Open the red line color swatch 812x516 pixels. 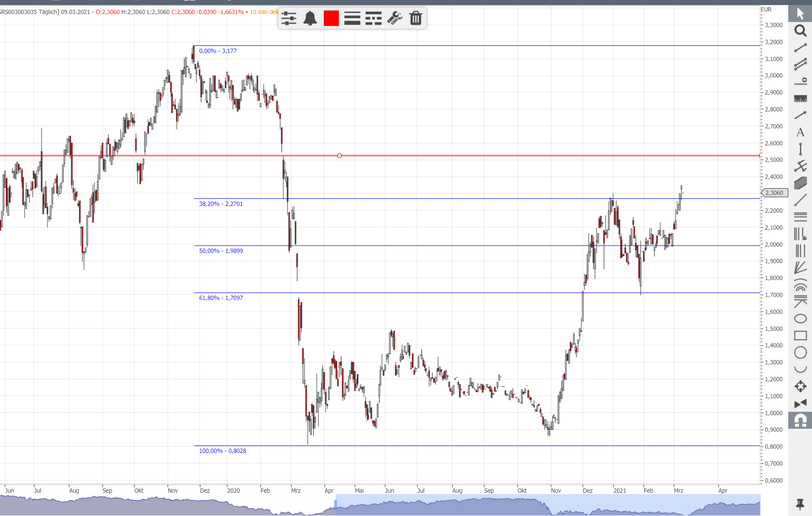click(x=331, y=18)
